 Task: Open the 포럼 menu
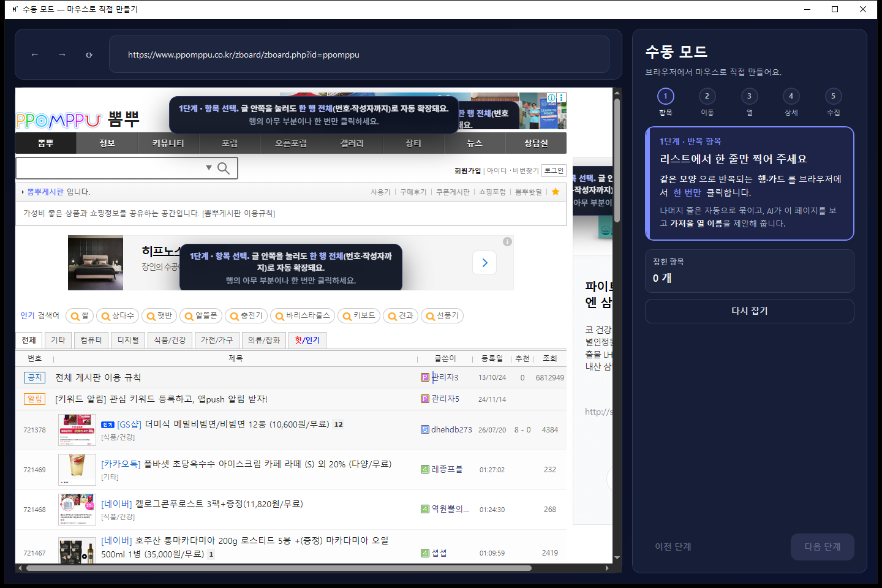tap(230, 143)
